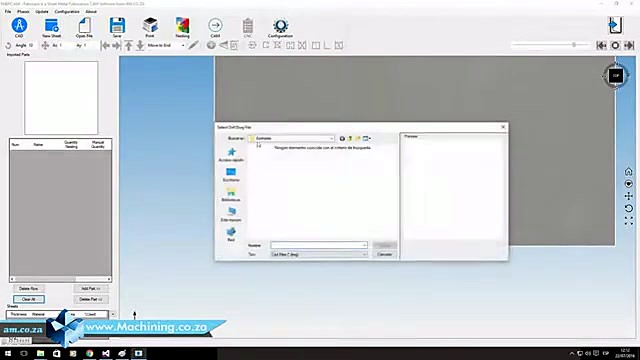Expand the Sheets list dropdown arrow
This screenshot has width=640, height=360.
[x=113, y=314]
